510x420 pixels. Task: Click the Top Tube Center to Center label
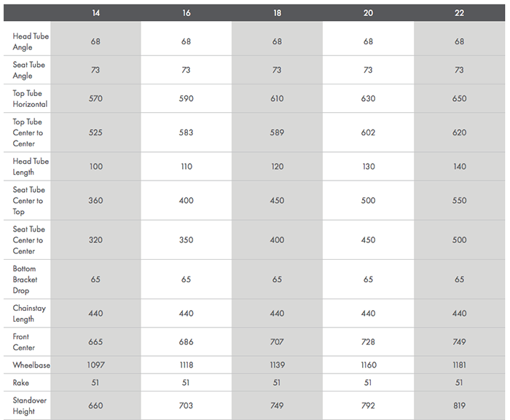click(x=28, y=132)
